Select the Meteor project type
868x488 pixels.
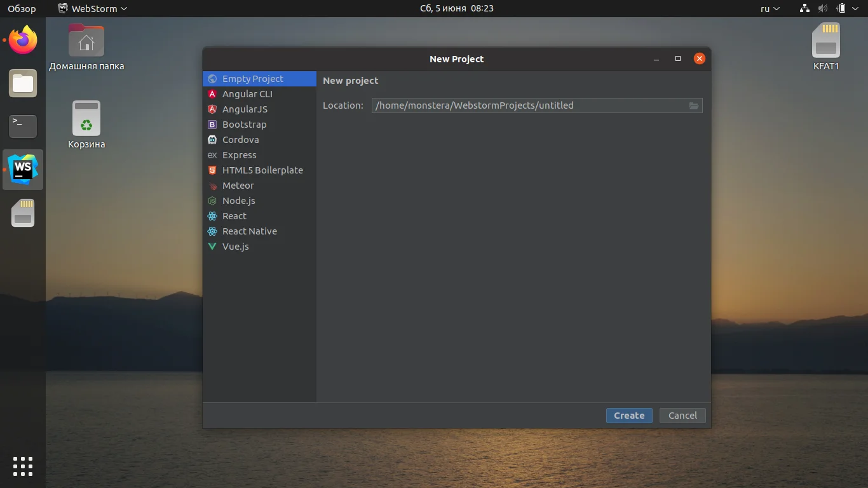click(238, 186)
